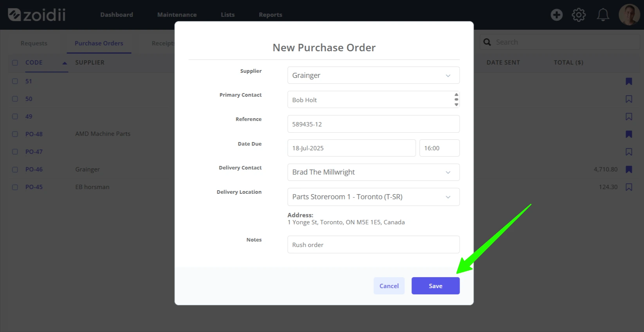
Task: Switch to the Receipts tab
Action: (x=163, y=43)
